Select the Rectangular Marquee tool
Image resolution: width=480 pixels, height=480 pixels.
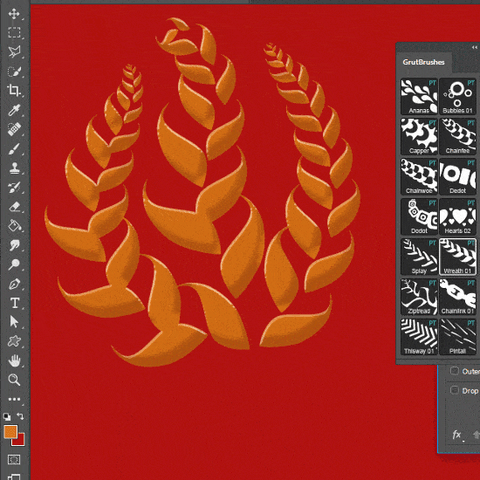click(14, 33)
